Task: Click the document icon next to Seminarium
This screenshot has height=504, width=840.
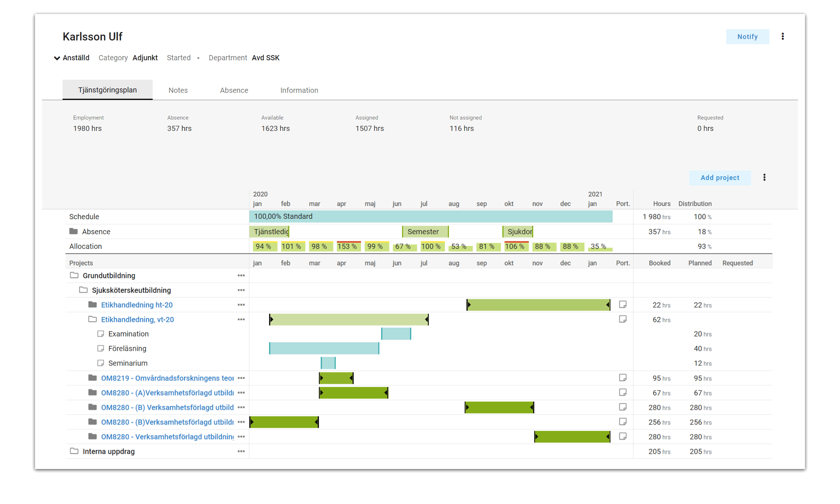Action: tap(101, 363)
